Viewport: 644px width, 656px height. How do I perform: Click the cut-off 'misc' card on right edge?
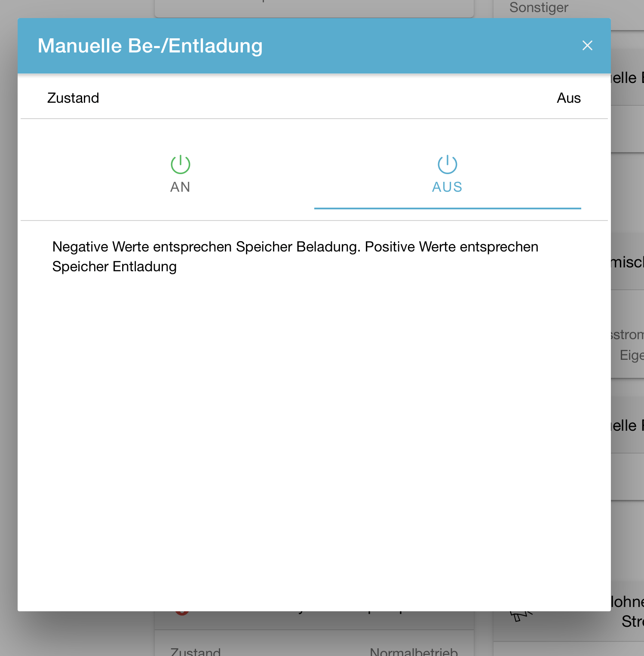point(627,262)
